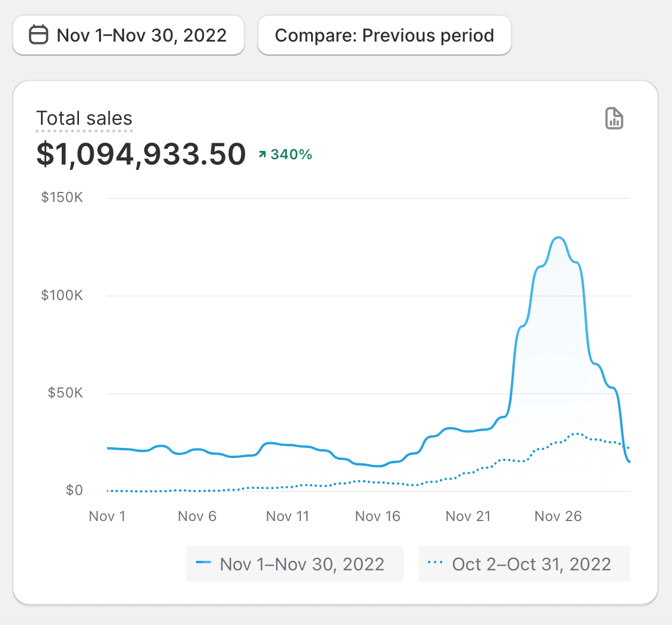Click dotted line marker in previous period legend

click(x=436, y=563)
